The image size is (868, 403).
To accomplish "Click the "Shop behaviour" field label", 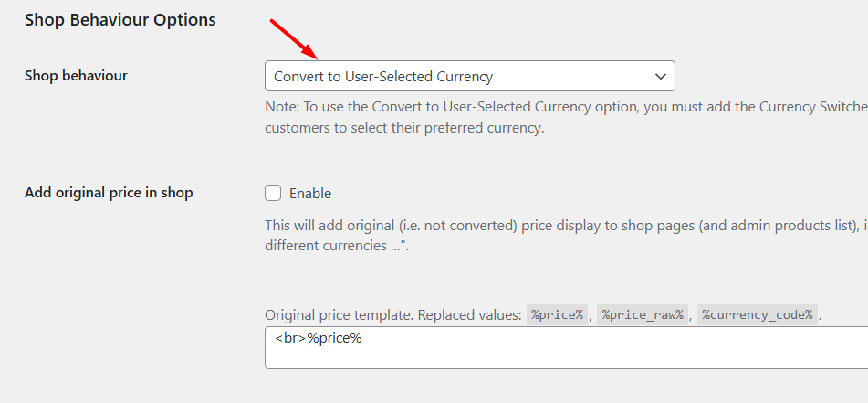I will point(76,76).
